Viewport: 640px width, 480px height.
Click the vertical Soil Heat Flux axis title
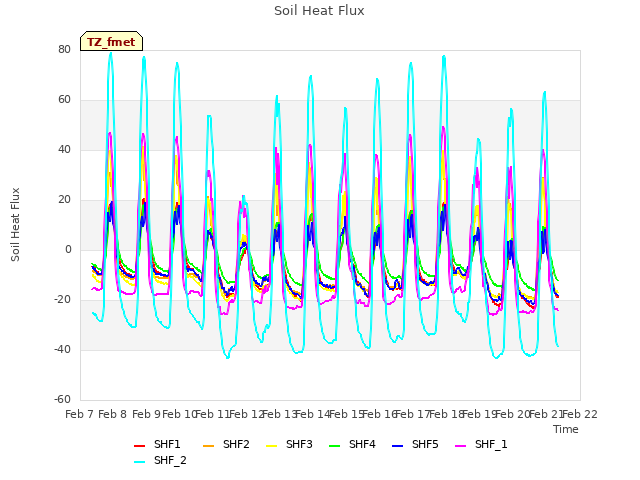click(15, 224)
